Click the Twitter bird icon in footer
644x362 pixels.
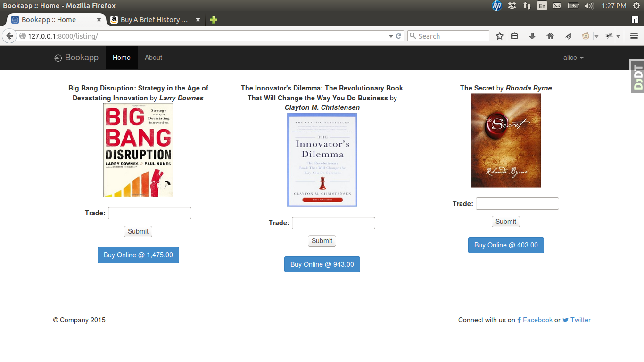coord(565,320)
